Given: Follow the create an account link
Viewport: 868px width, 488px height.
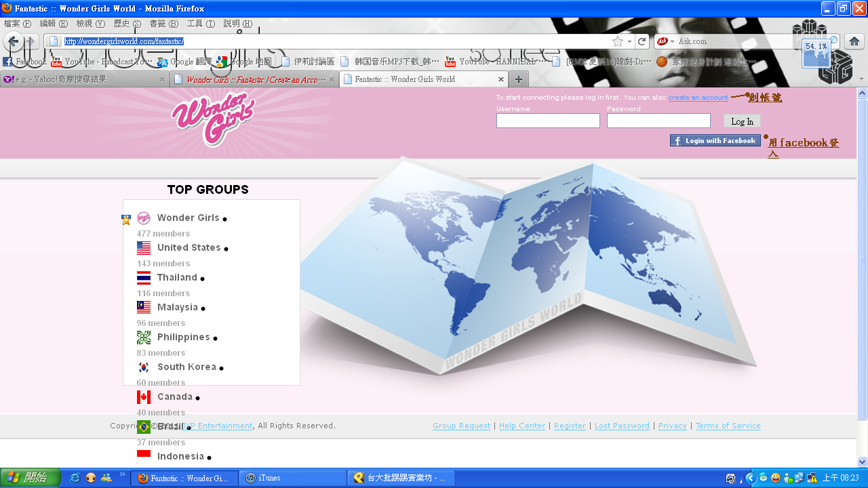Looking at the screenshot, I should (698, 98).
